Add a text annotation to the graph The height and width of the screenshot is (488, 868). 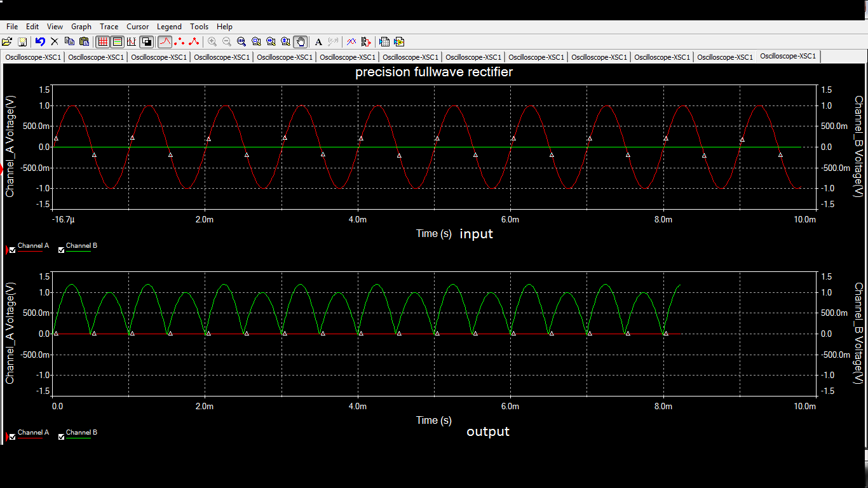(x=318, y=42)
